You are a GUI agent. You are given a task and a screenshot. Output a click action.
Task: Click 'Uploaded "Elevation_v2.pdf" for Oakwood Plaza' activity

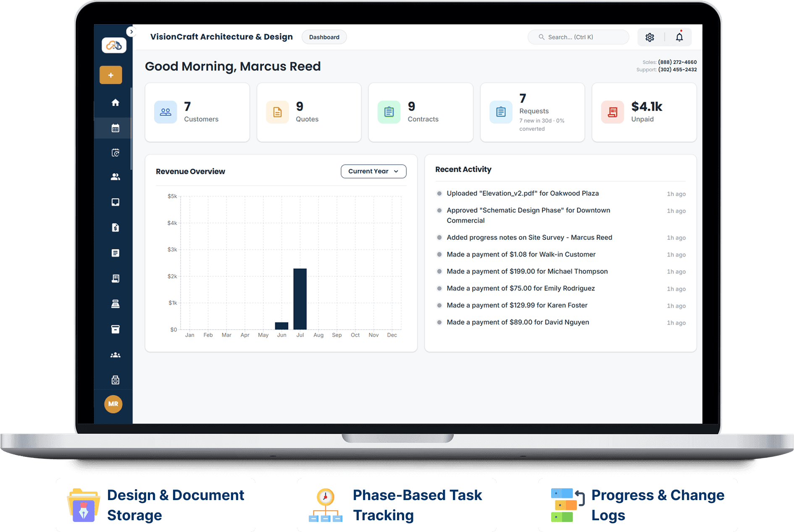(x=523, y=193)
